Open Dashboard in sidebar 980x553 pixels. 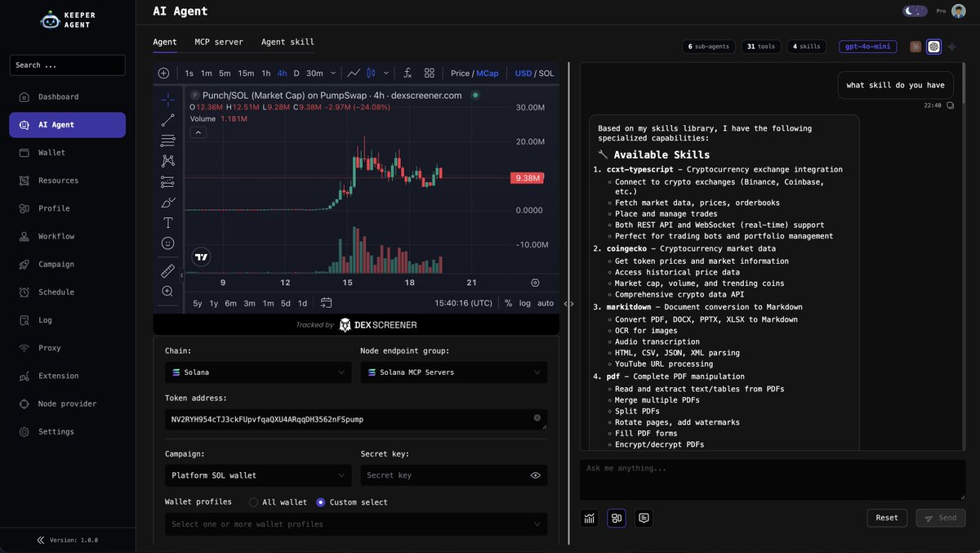tap(67, 97)
